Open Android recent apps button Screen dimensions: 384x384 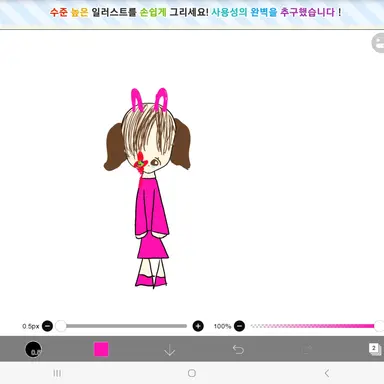click(x=57, y=373)
